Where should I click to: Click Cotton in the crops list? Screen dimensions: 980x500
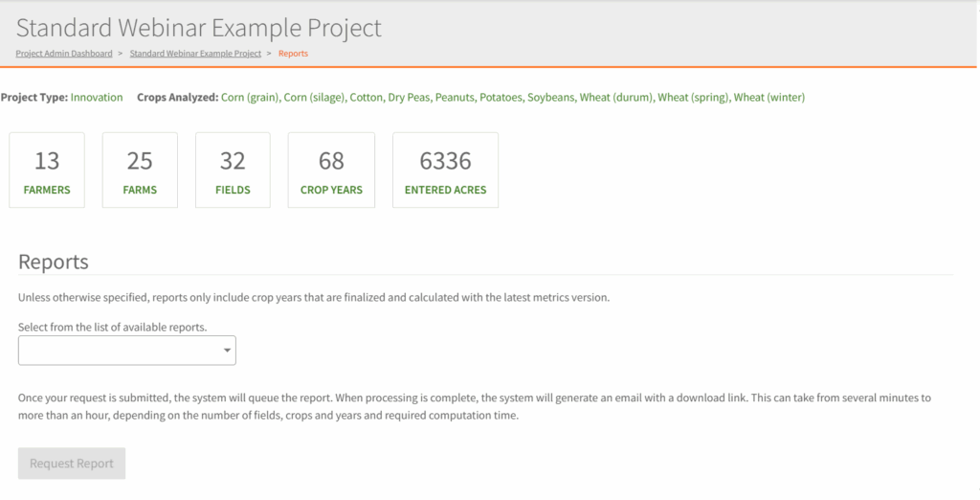pos(367,98)
